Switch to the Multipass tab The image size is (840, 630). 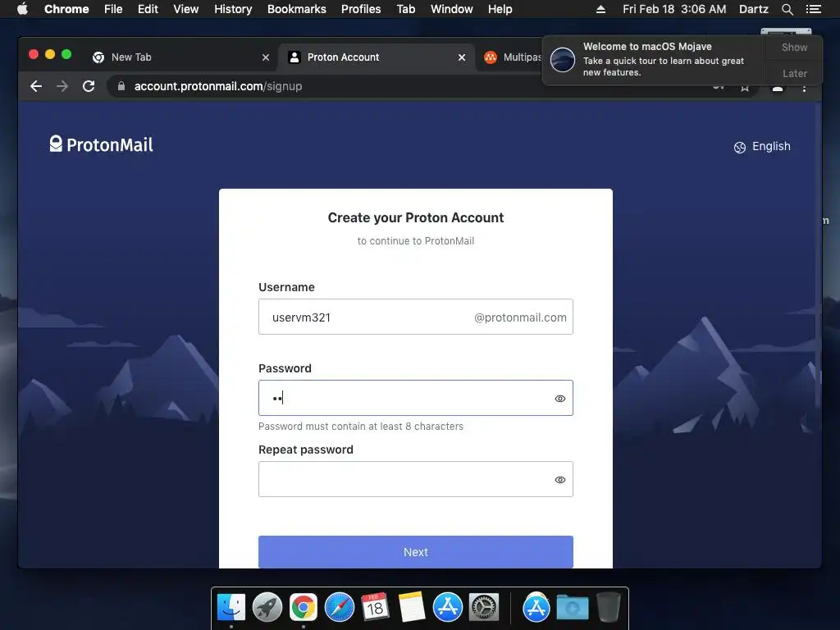click(512, 57)
